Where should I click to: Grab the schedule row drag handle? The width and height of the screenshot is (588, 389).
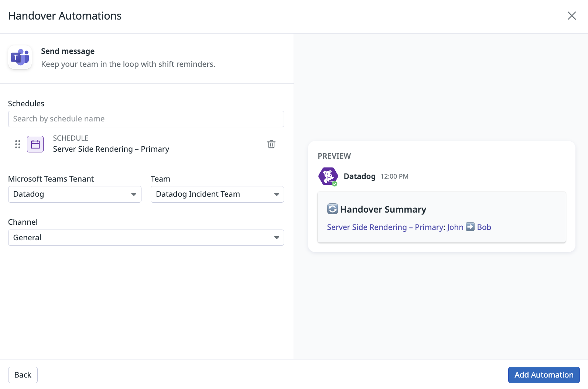pos(17,144)
